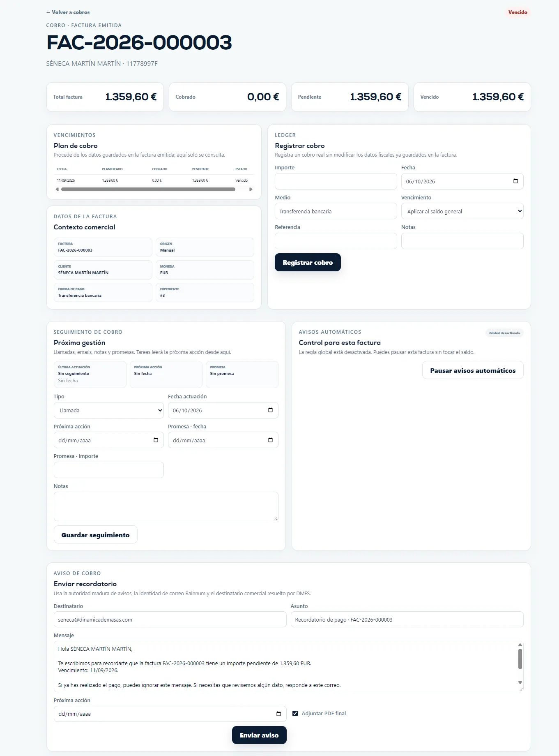Focus the Referencia input field
Viewport: 559px width, 756px height.
click(336, 241)
